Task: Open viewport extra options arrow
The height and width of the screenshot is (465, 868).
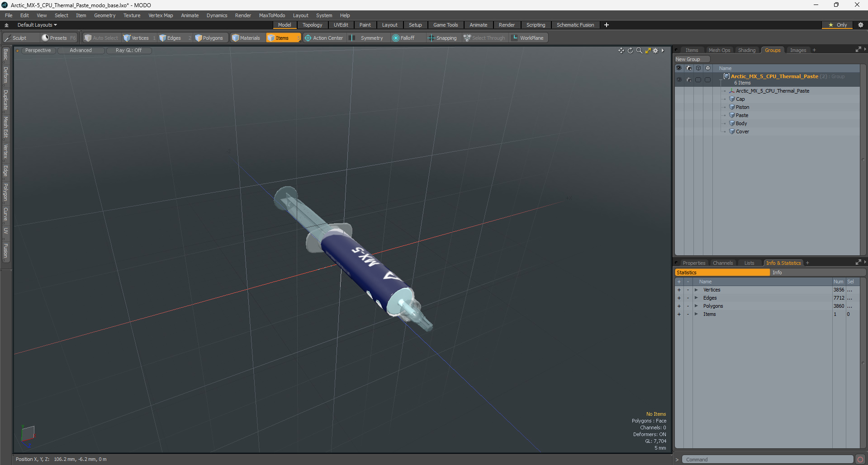Action: (x=663, y=51)
